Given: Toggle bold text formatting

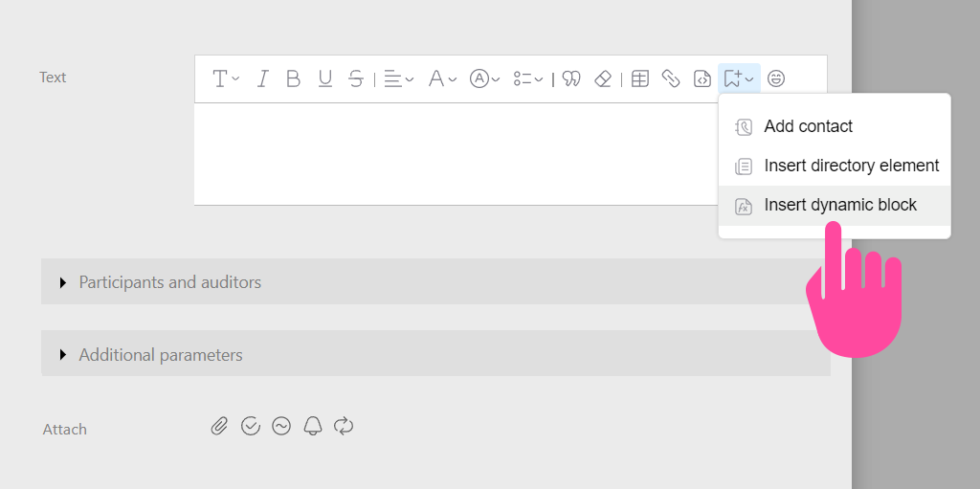Looking at the screenshot, I should (293, 78).
